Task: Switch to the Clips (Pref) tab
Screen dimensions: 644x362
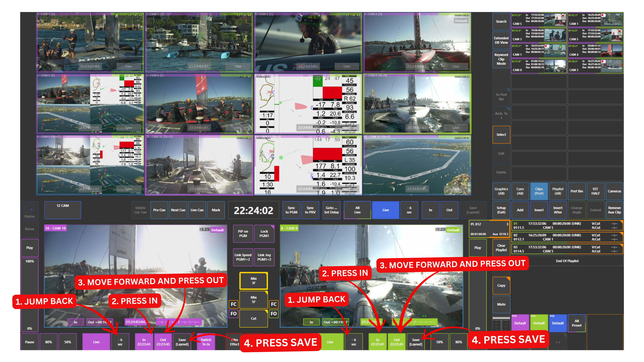Action: (x=539, y=191)
